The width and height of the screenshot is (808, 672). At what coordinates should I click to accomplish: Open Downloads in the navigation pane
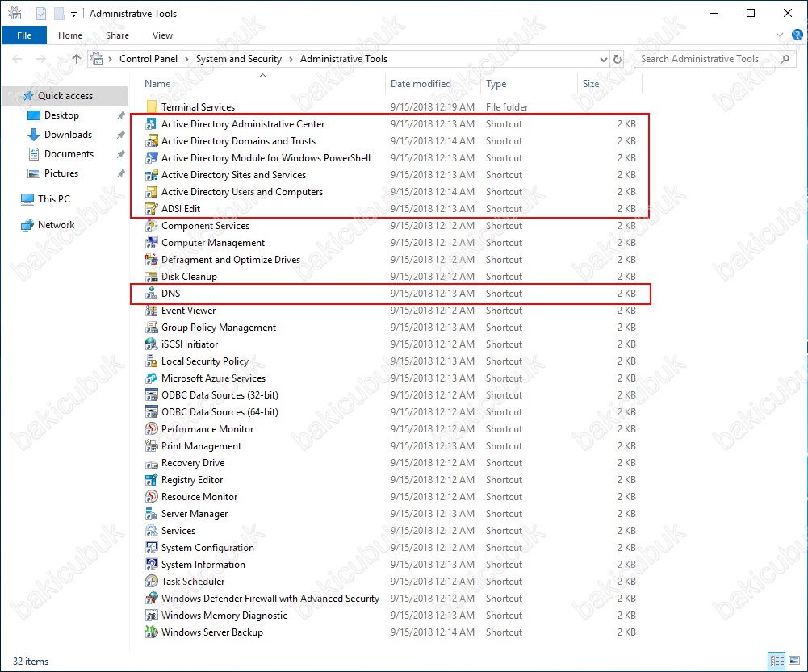coord(68,135)
